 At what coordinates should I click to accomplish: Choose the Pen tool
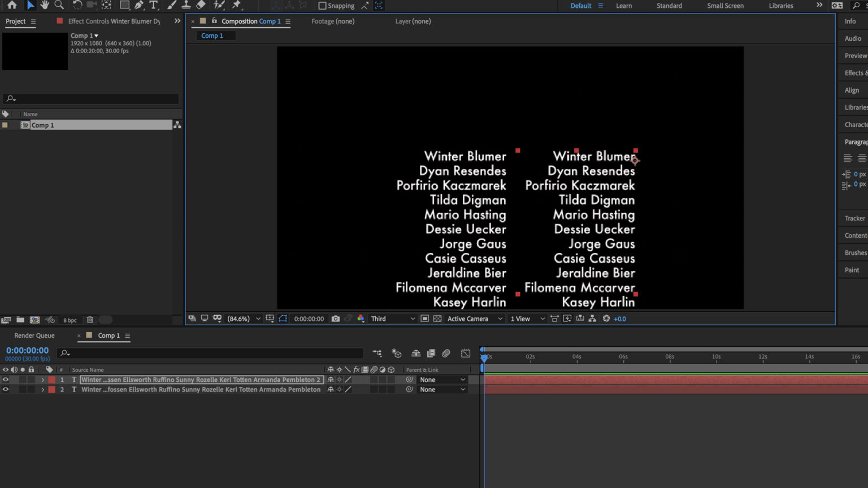point(138,6)
